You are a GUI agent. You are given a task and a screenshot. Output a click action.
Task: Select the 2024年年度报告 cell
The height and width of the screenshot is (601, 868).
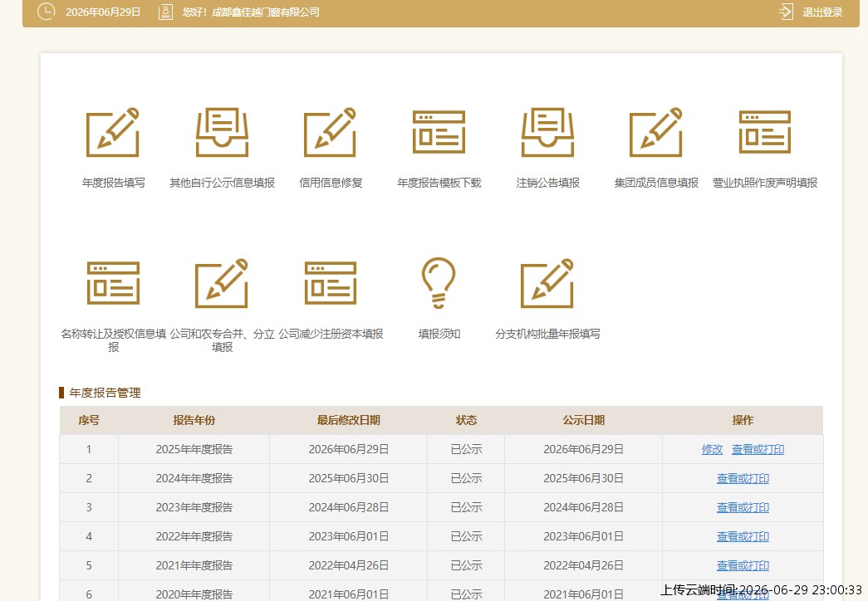coord(194,478)
